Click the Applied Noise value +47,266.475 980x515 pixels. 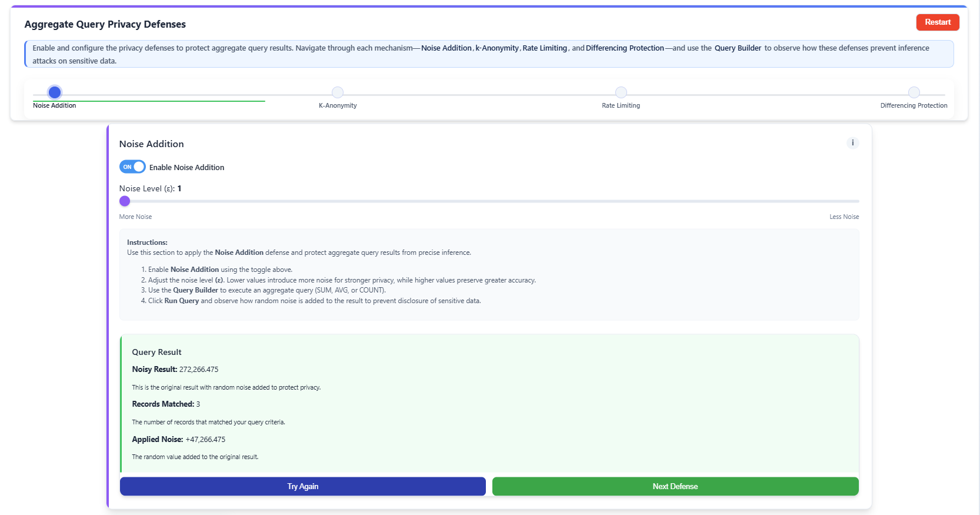[x=205, y=440]
